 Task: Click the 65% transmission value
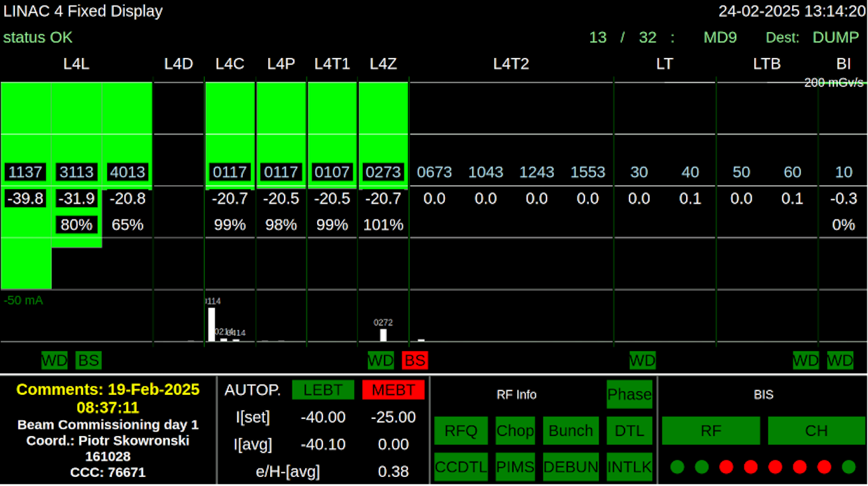(128, 225)
